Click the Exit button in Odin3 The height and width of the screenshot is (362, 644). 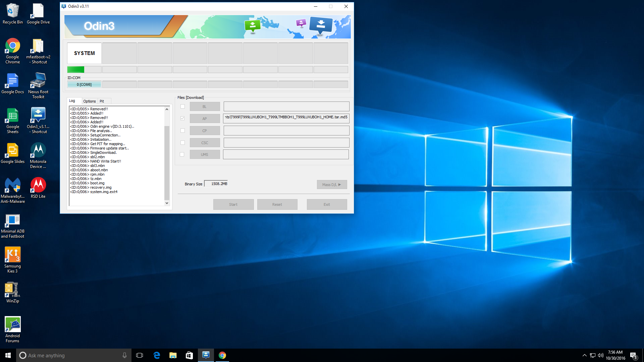327,204
